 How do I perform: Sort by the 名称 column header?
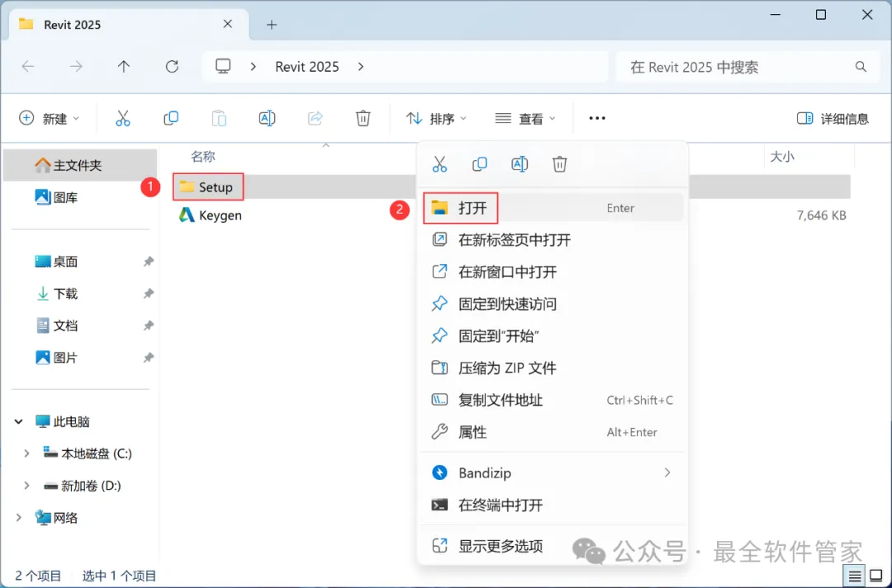(x=203, y=156)
